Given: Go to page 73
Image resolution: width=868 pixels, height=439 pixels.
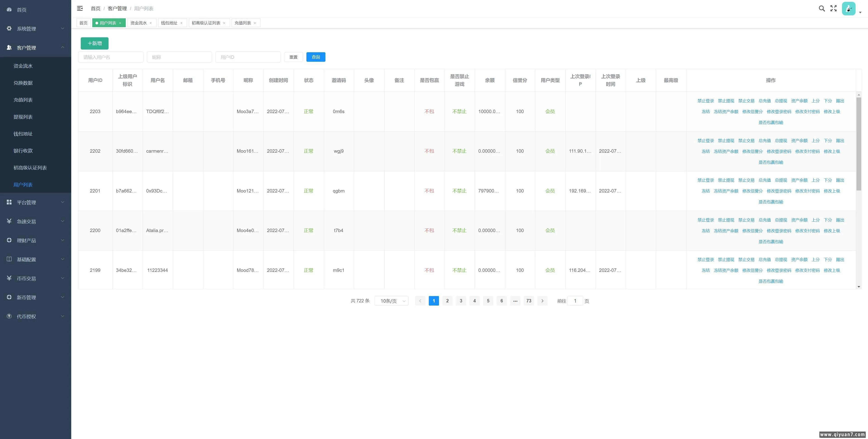Looking at the screenshot, I should [528, 301].
